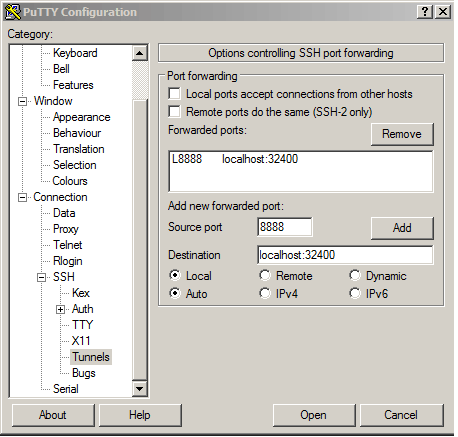The height and width of the screenshot is (437, 458).
Task: Click inside the Destination text field
Action: (x=345, y=255)
